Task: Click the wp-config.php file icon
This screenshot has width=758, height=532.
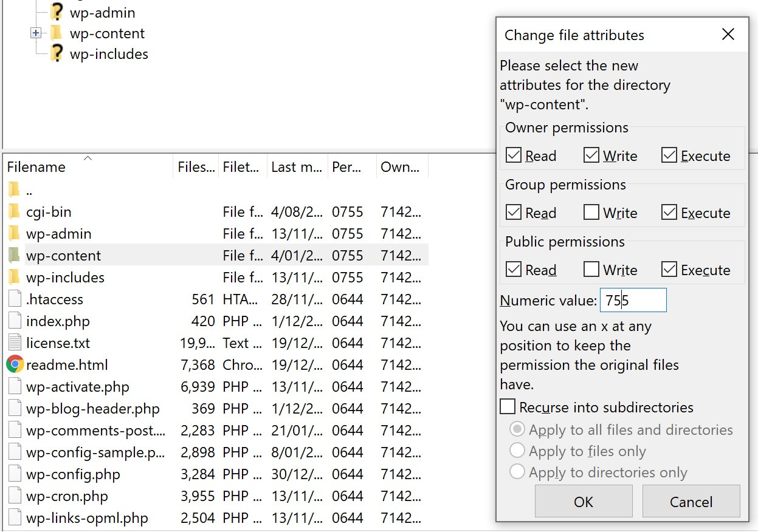Action: 15,474
